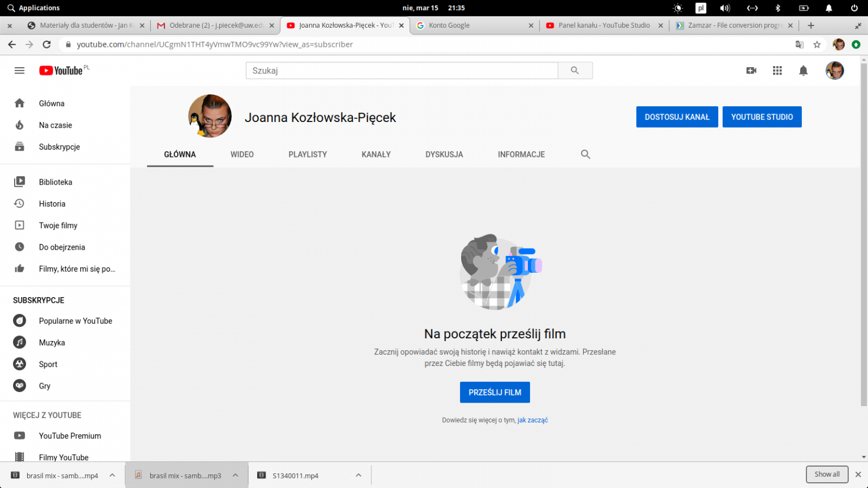Click the DOSTOSUJ KANAŁ button
Screen dimensions: 868x488
tap(677, 117)
